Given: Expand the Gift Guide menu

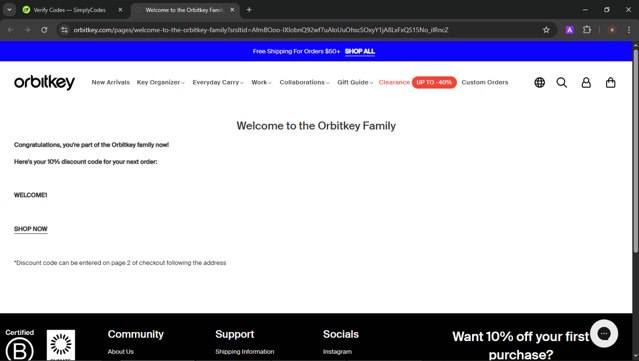Looking at the screenshot, I should (x=355, y=82).
